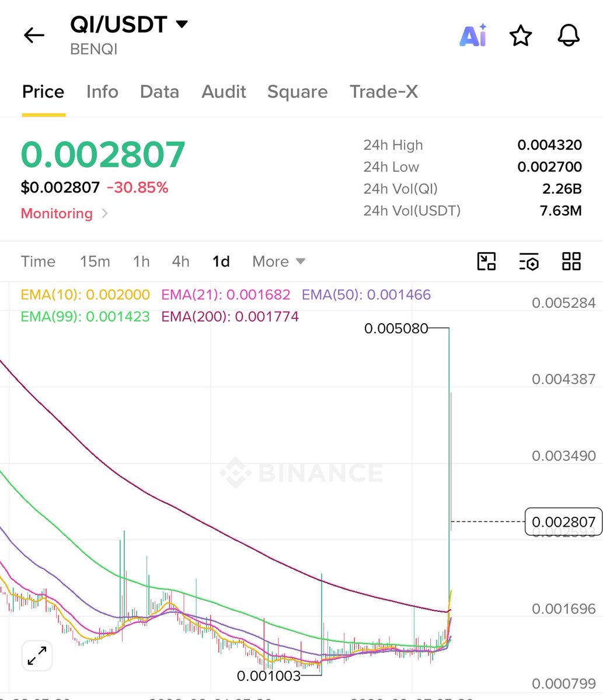Open the chart layout grid icon
The image size is (603, 700).
pos(571,261)
